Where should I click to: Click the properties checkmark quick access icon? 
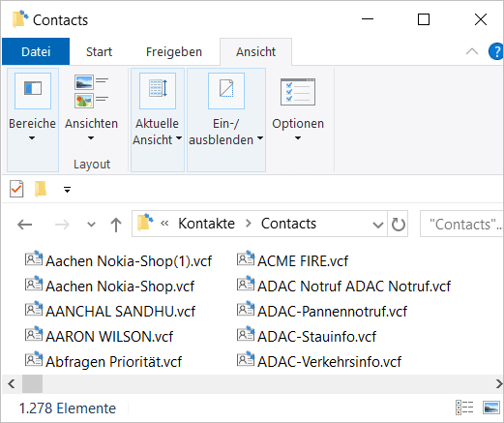[x=16, y=189]
